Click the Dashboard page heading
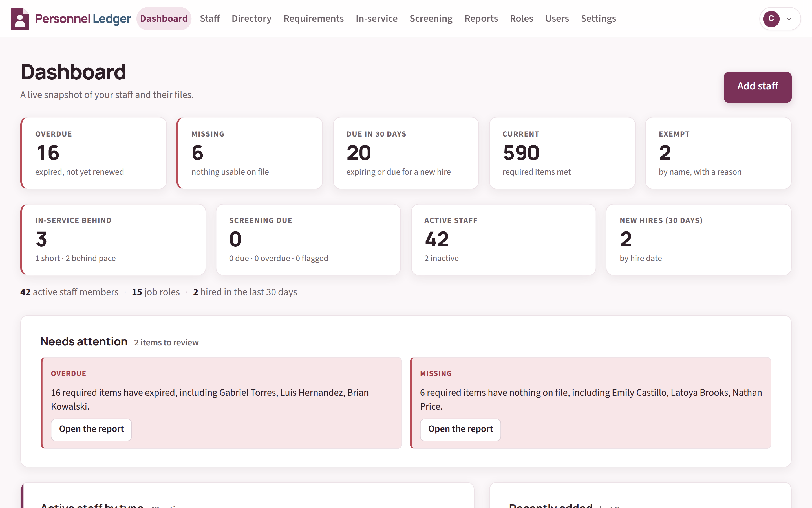This screenshot has height=508, width=812. point(73,72)
